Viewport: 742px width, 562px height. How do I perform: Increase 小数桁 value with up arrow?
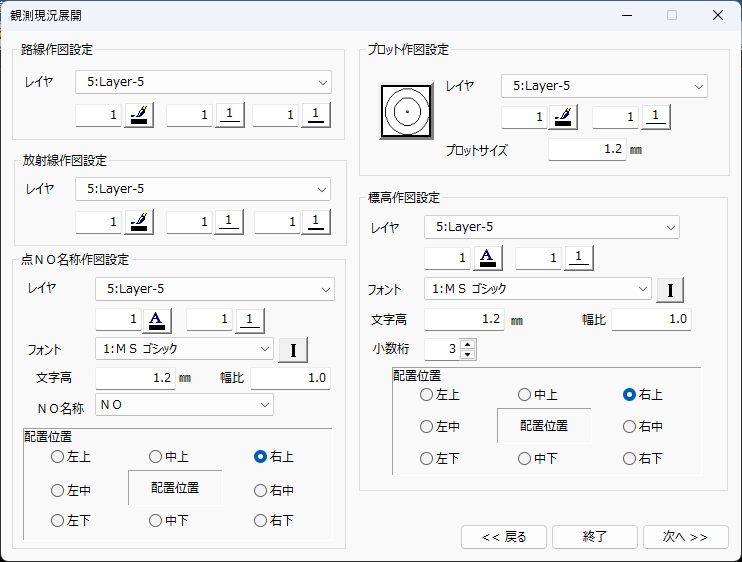click(468, 344)
